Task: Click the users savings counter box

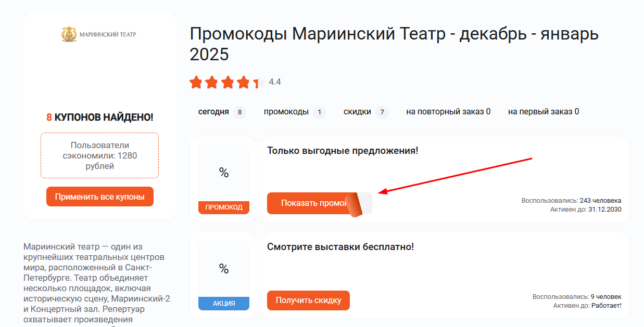Action: coord(99,155)
